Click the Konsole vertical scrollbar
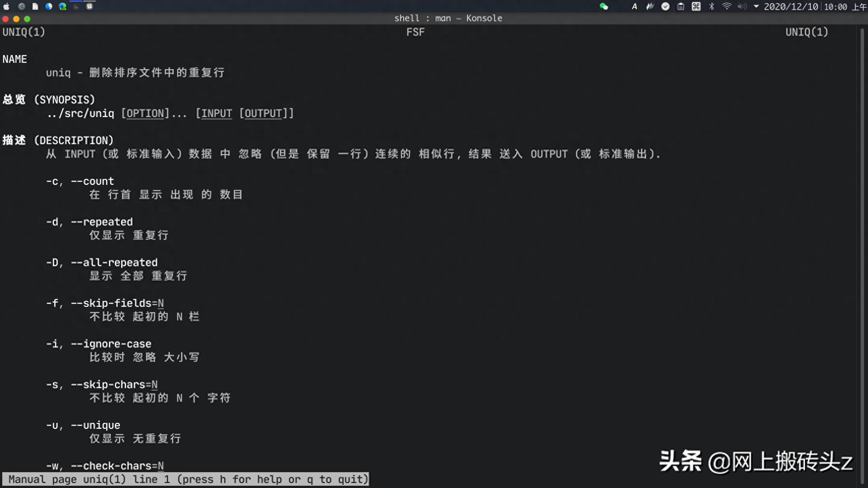Viewport: 868px width, 488px height. (x=862, y=255)
